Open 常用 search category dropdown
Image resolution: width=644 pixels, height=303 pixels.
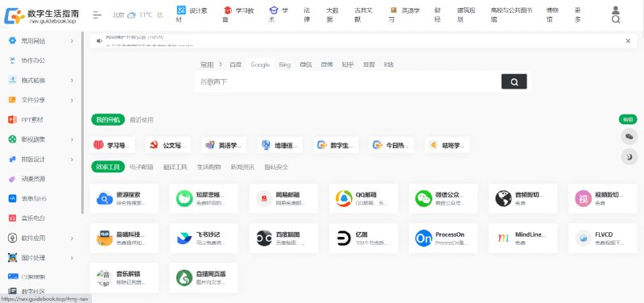(x=211, y=64)
